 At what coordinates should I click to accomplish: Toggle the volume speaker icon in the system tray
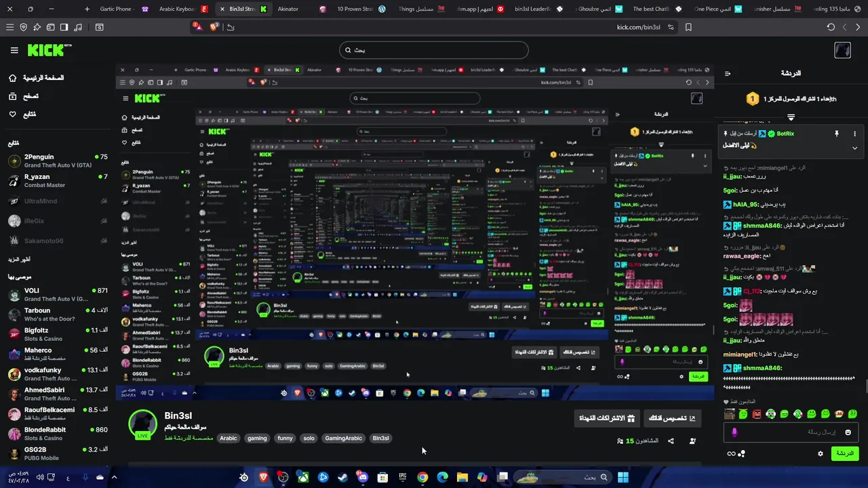click(41, 477)
